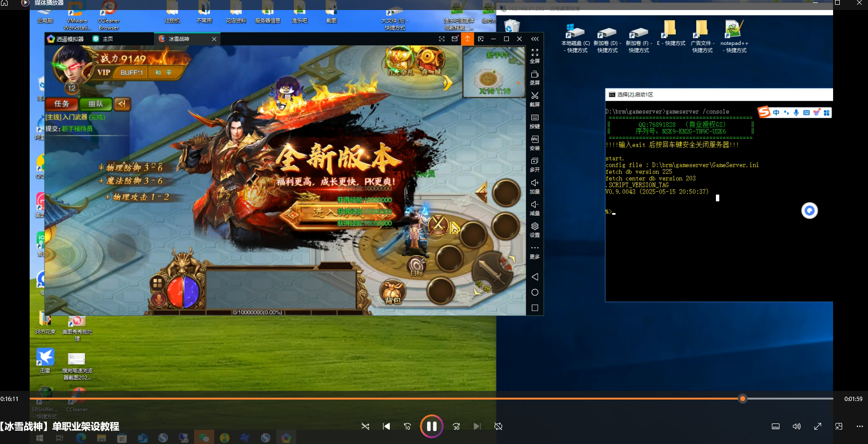Expand emulator 更多 more options
The height and width of the screenshot is (444, 868).
click(x=535, y=251)
